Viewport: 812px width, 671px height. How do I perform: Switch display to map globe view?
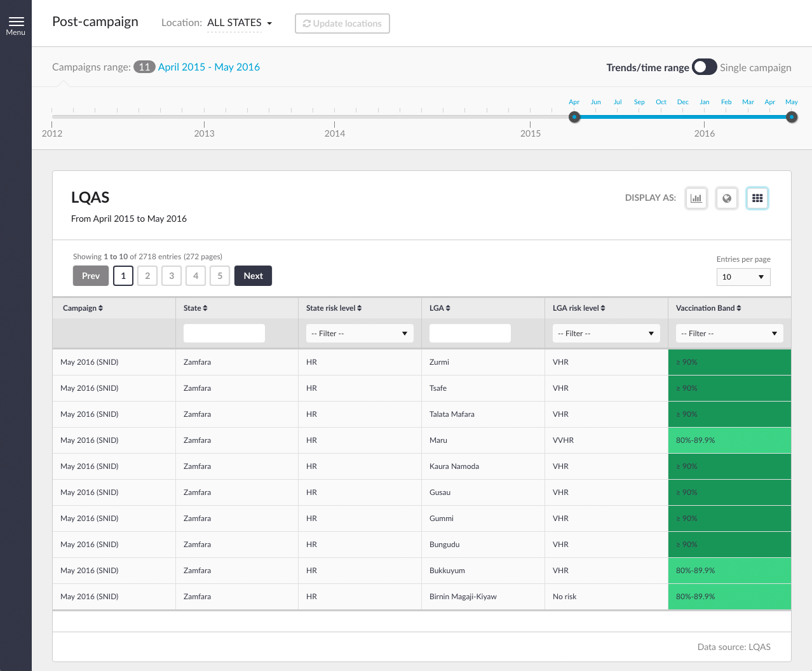coord(727,198)
